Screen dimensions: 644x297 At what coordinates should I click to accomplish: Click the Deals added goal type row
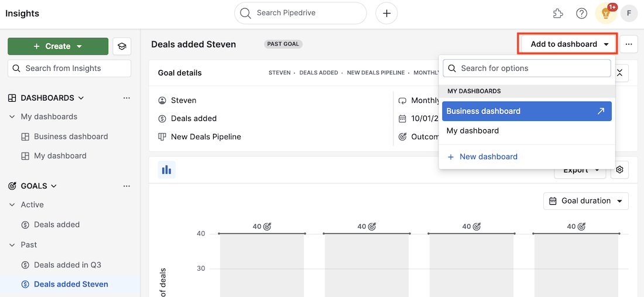click(x=187, y=119)
